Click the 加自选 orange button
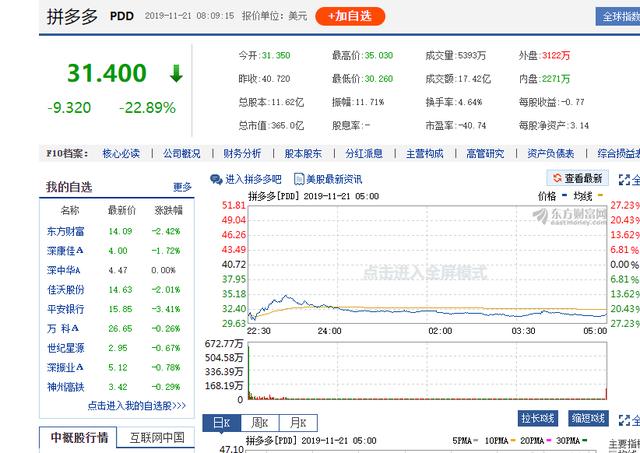The height and width of the screenshot is (453, 640). 350,16
